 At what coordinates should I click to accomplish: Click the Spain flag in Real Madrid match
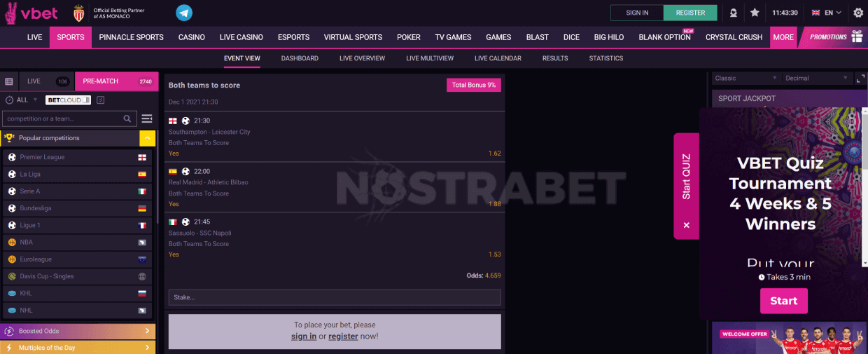click(173, 171)
